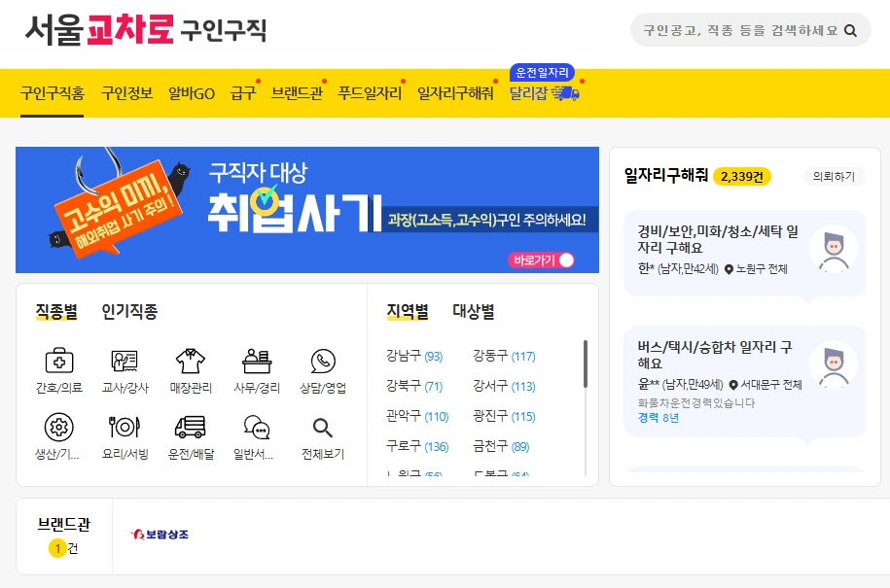This screenshot has height=588, width=890.
Task: Open the 강북구 (71) region link
Action: (414, 386)
